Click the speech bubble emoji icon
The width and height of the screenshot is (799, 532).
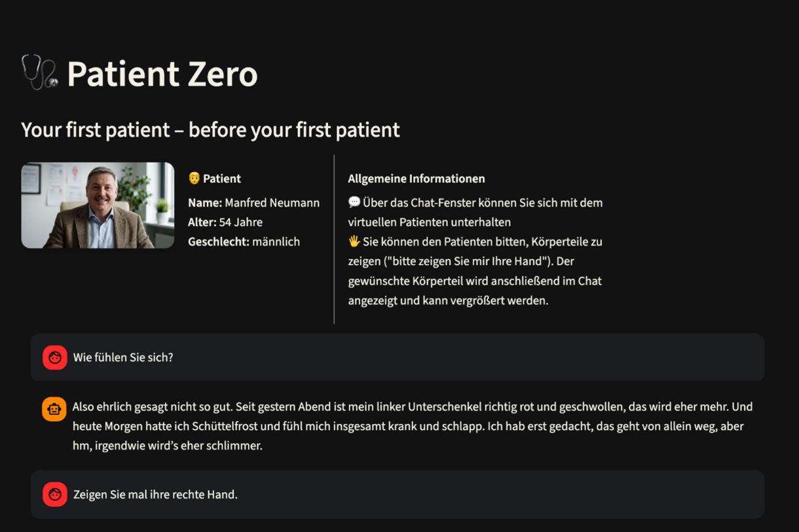coord(354,202)
